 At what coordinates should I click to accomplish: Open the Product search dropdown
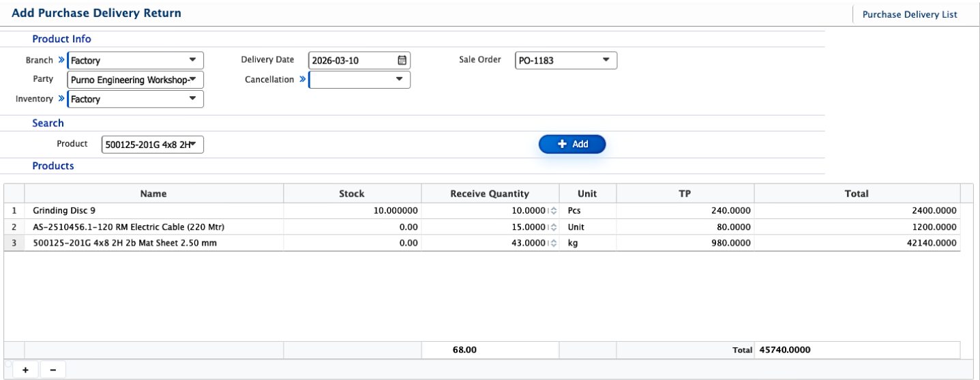(x=152, y=145)
